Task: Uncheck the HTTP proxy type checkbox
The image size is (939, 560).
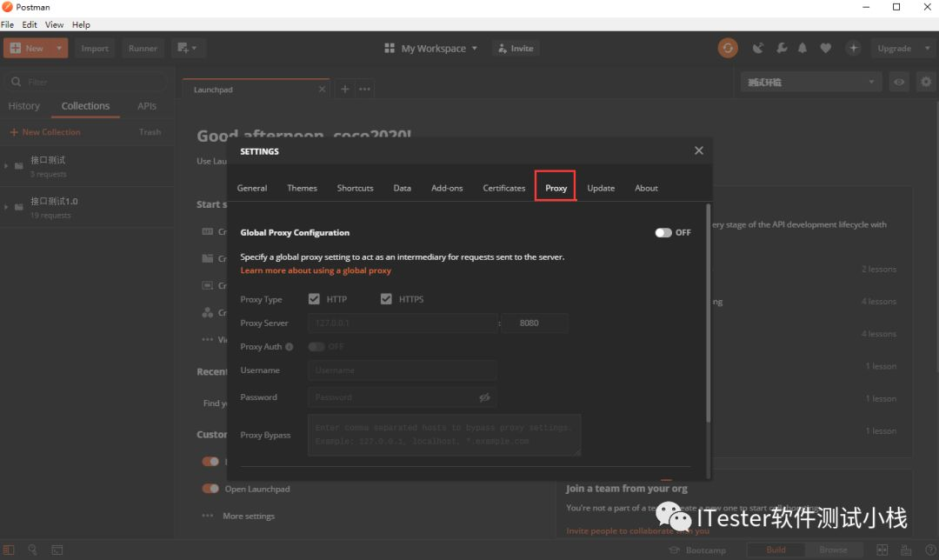Action: [314, 299]
